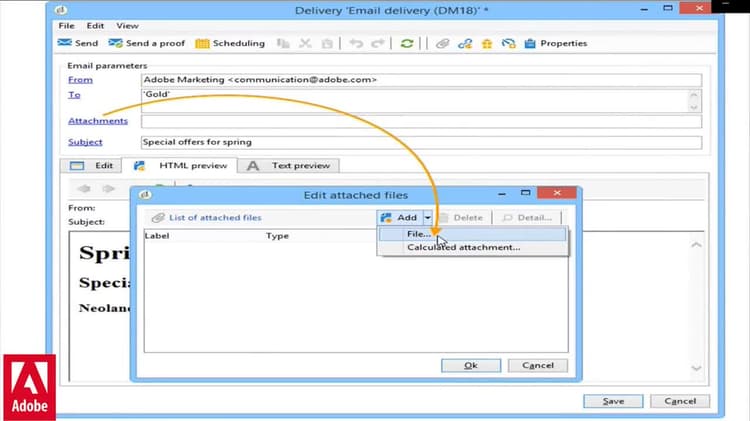Click the Delivery window title bar app icon
This screenshot has height=421, width=750.
pyautogui.click(x=61, y=10)
